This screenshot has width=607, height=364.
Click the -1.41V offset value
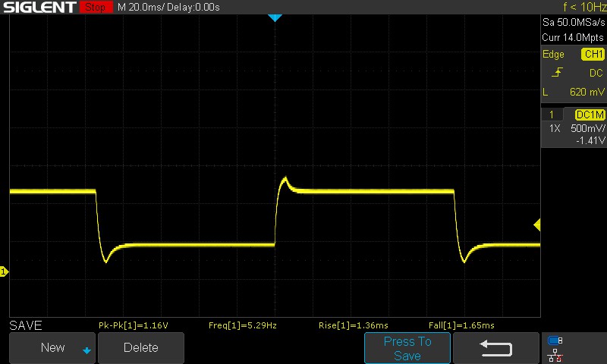[x=590, y=140]
